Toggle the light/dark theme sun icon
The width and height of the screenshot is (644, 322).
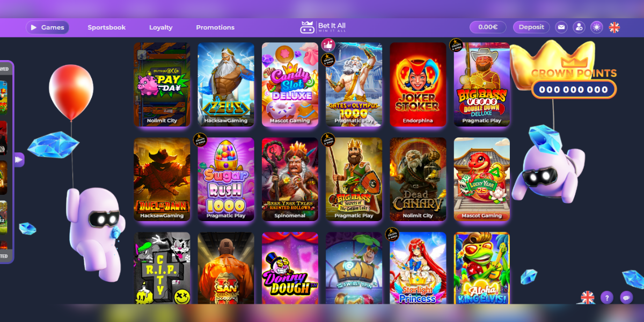[596, 27]
